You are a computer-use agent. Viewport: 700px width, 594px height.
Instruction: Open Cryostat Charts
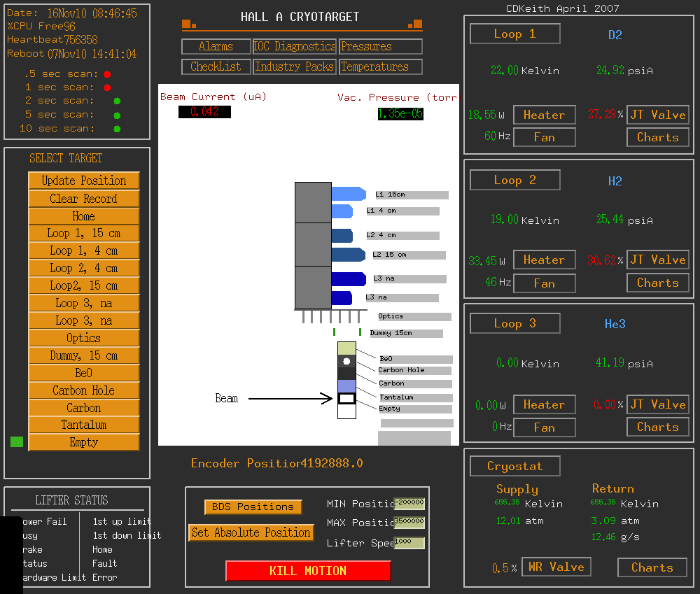[652, 567]
